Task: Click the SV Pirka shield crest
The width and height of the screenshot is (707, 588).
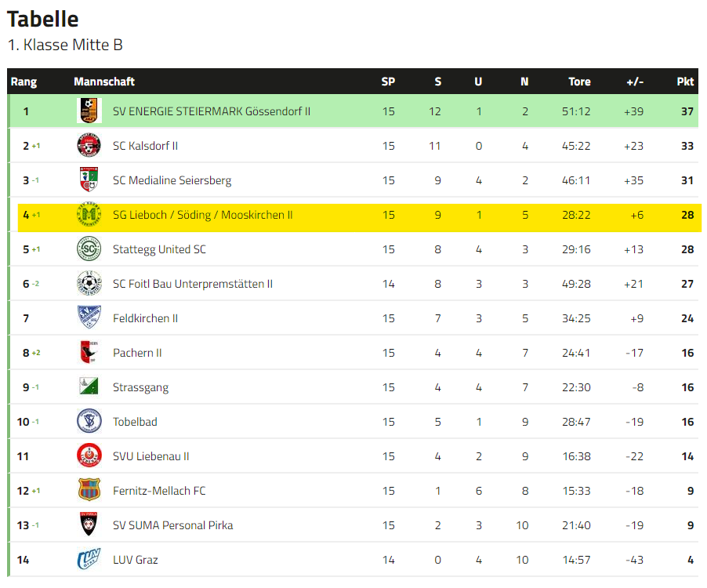Action: (89, 524)
